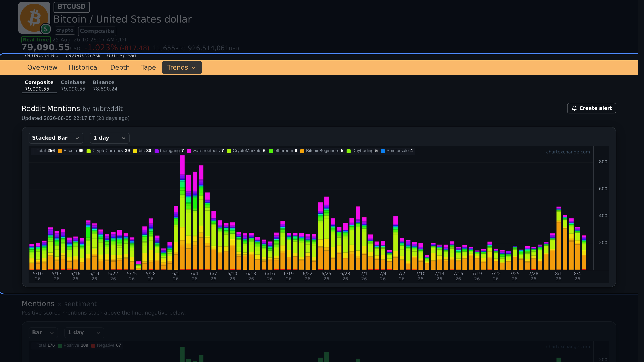The width and height of the screenshot is (644, 362).
Task: Click the Real-time status badge
Action: [x=36, y=40]
